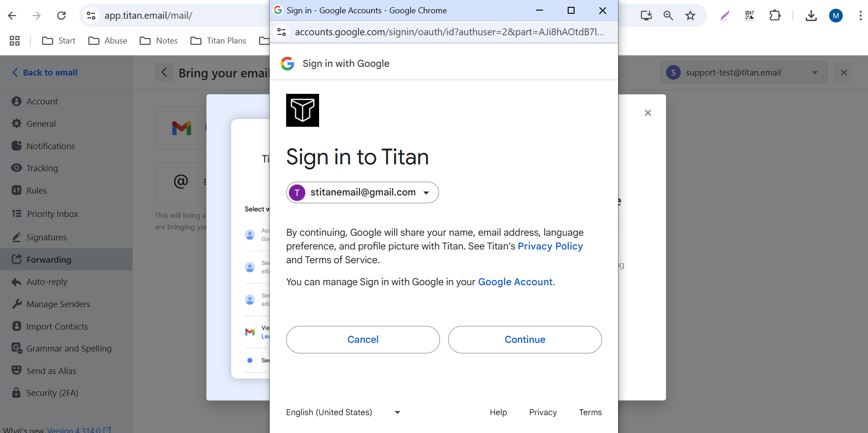Select Forwarding in the sidebar
Screen dimensions: 868x433
click(x=66, y=260)
